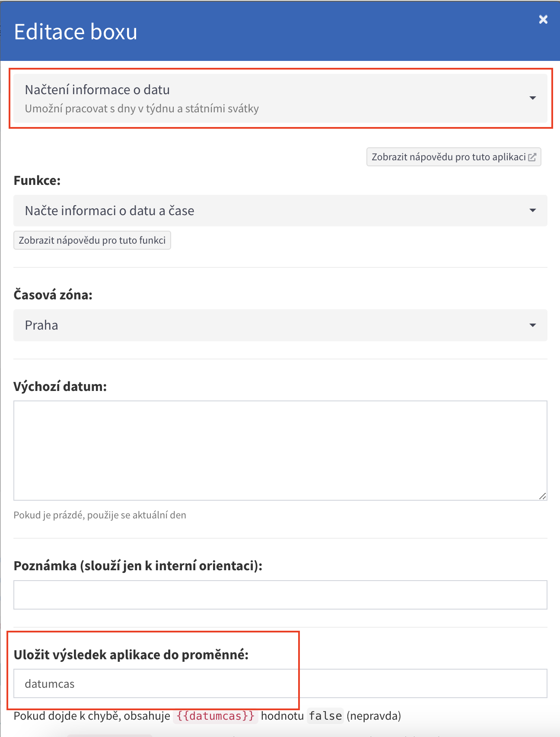Click Zobrazit nápovědu pro tuto funkci button

click(92, 240)
